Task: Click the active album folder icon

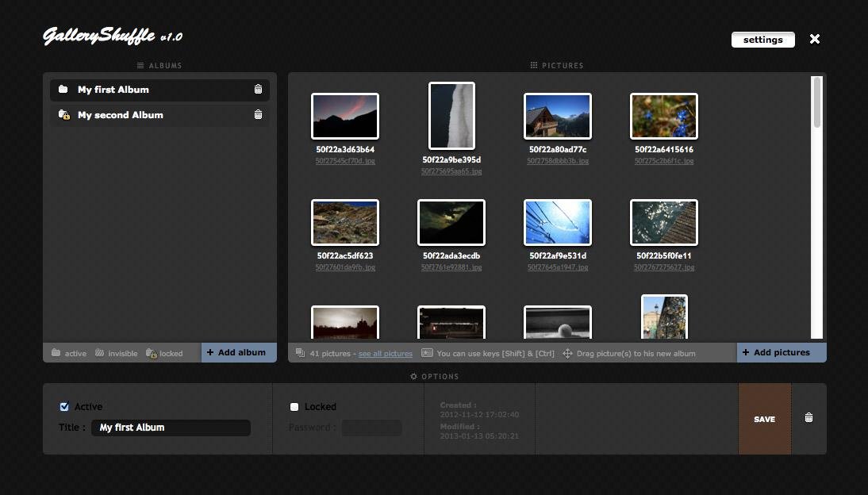Action: tap(55, 353)
